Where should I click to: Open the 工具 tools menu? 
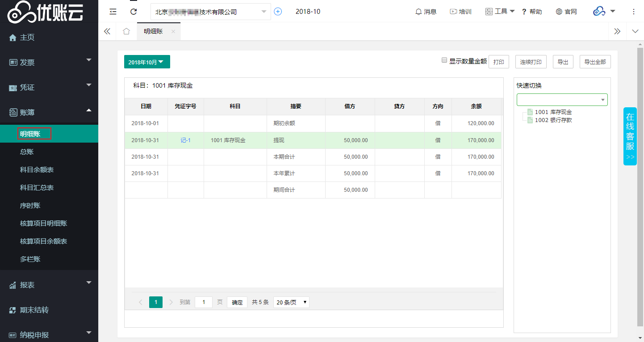point(500,12)
